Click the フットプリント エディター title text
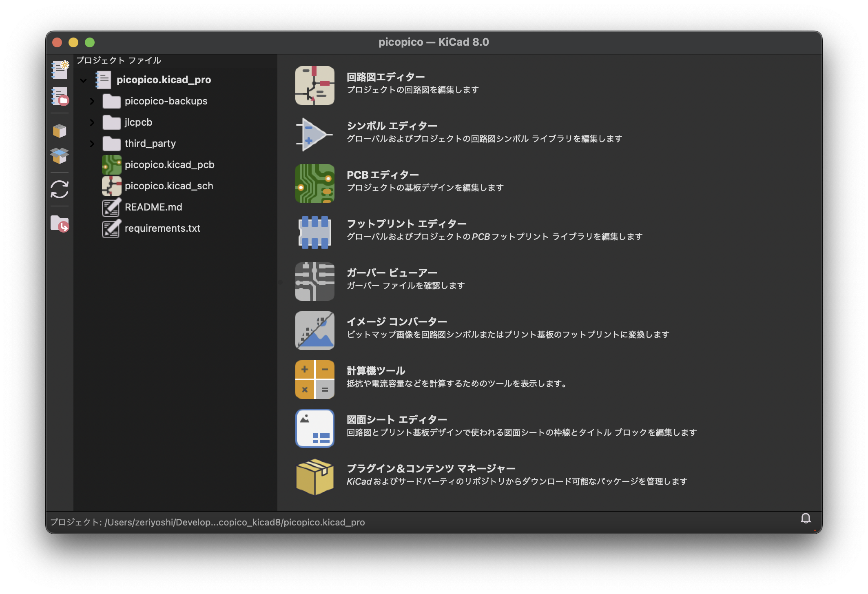The width and height of the screenshot is (868, 594). click(407, 224)
